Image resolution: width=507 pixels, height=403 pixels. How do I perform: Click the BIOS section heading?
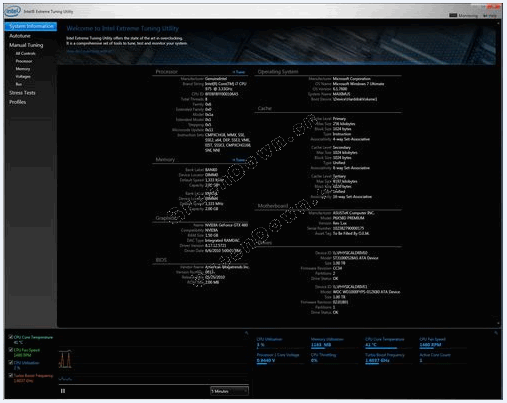coord(161,260)
